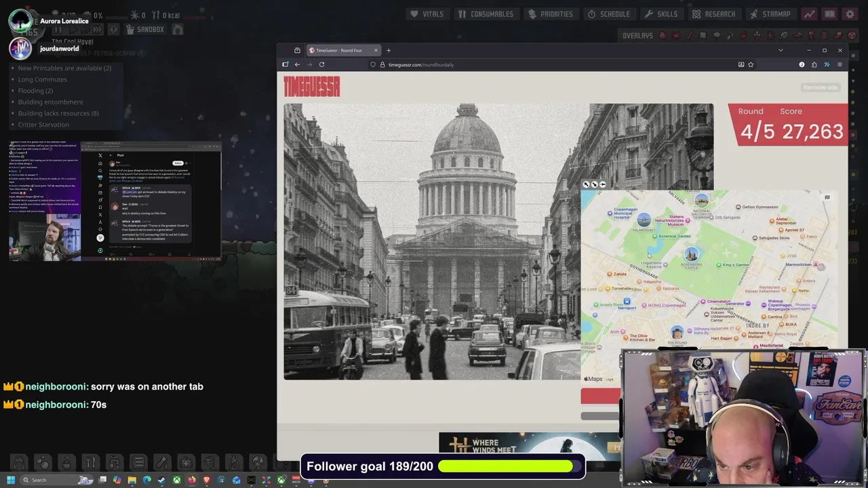Screen dimensions: 868x488
Task: Click the Where Winds Meet ad banner
Action: tap(530, 446)
